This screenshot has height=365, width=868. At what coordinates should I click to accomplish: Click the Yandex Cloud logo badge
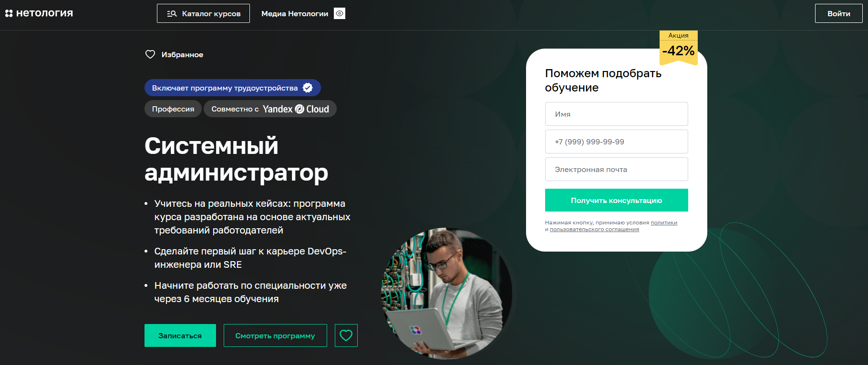click(x=296, y=109)
